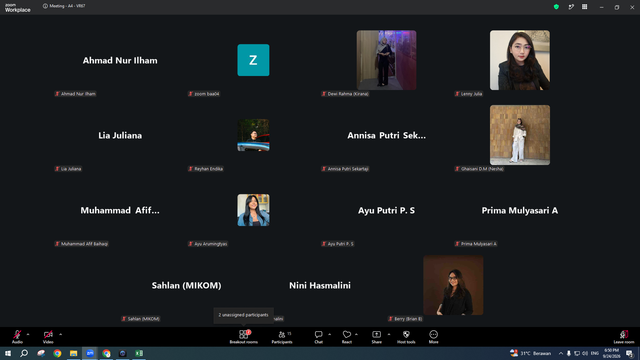Select Lenny Julia's profile photo

[520, 60]
